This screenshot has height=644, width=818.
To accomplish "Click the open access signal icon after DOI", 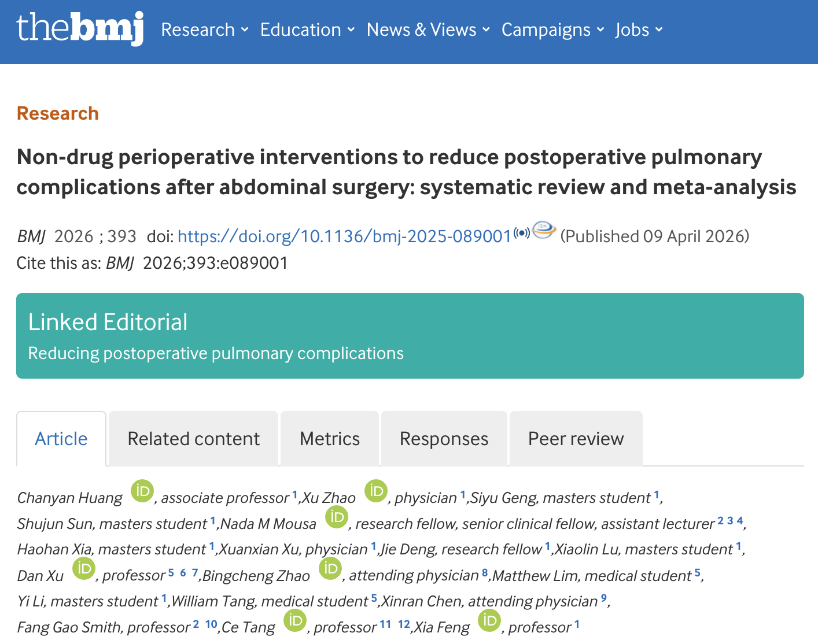I will (x=522, y=233).
